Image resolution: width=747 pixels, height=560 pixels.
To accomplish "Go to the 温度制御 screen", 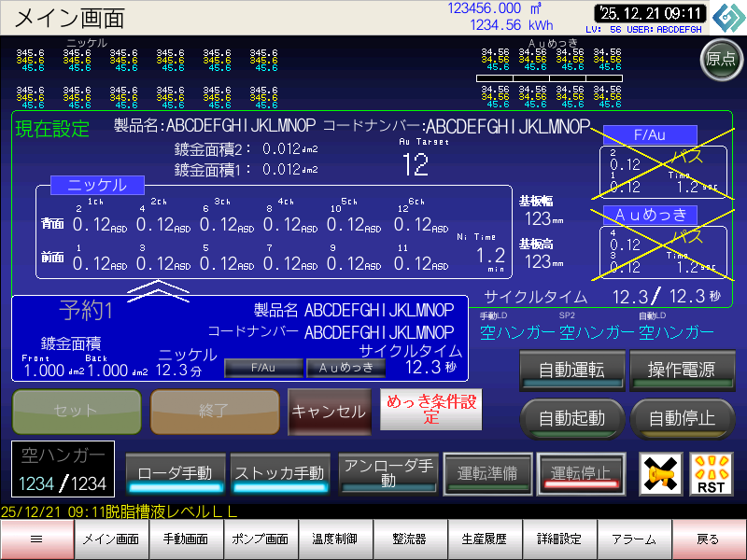I will click(335, 539).
